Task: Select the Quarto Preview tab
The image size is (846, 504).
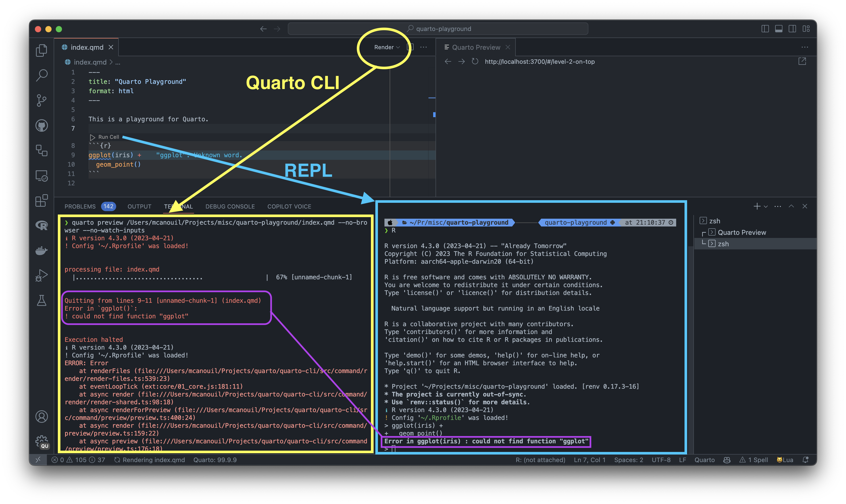Action: (476, 47)
